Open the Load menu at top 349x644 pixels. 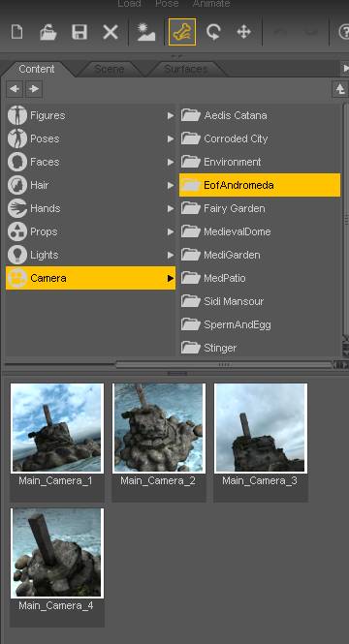point(129,4)
